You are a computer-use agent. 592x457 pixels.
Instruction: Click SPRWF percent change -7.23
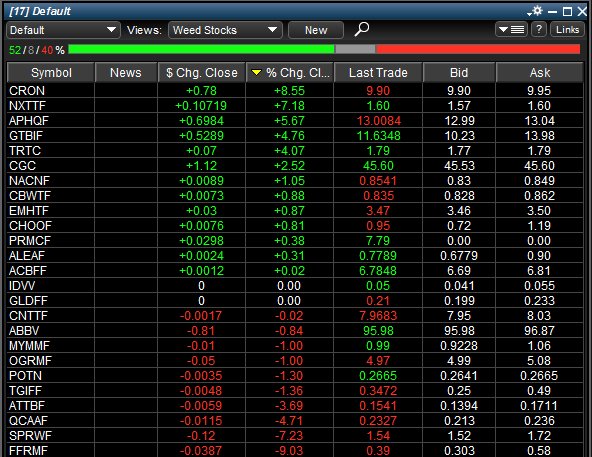[x=289, y=436]
